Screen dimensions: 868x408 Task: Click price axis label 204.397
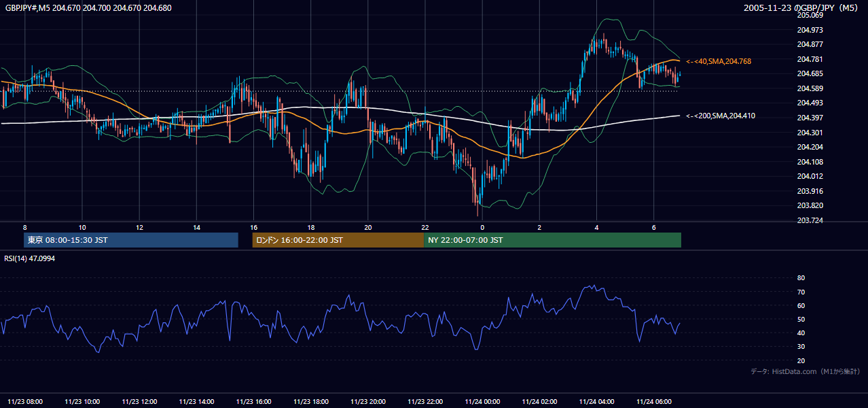810,118
